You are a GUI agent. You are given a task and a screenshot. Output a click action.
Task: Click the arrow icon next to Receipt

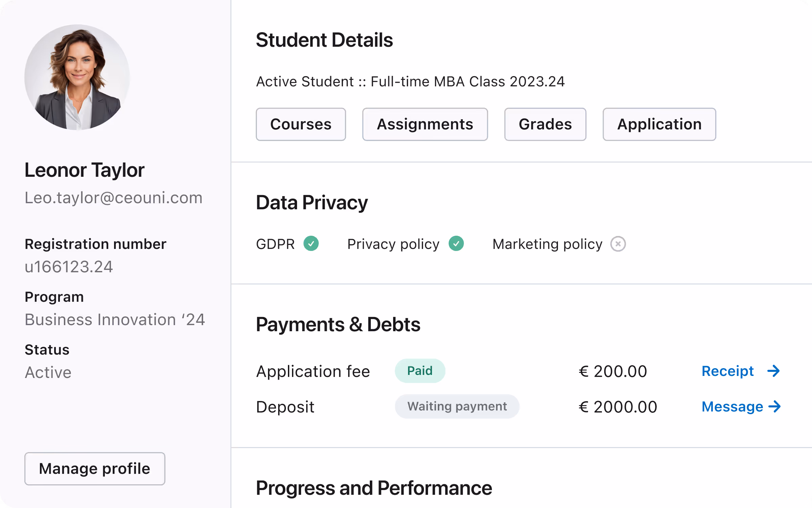tap(773, 371)
